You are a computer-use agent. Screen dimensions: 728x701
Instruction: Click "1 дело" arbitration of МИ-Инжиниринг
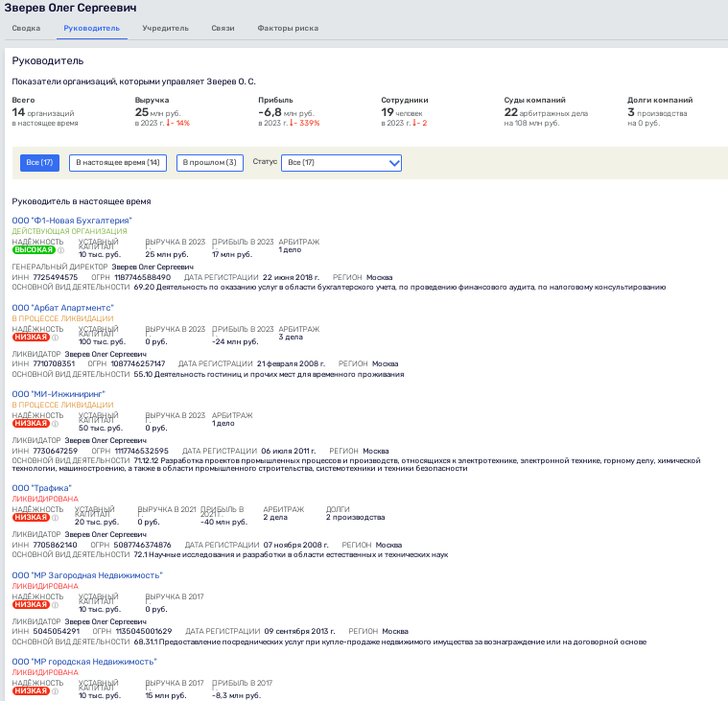pos(223,424)
